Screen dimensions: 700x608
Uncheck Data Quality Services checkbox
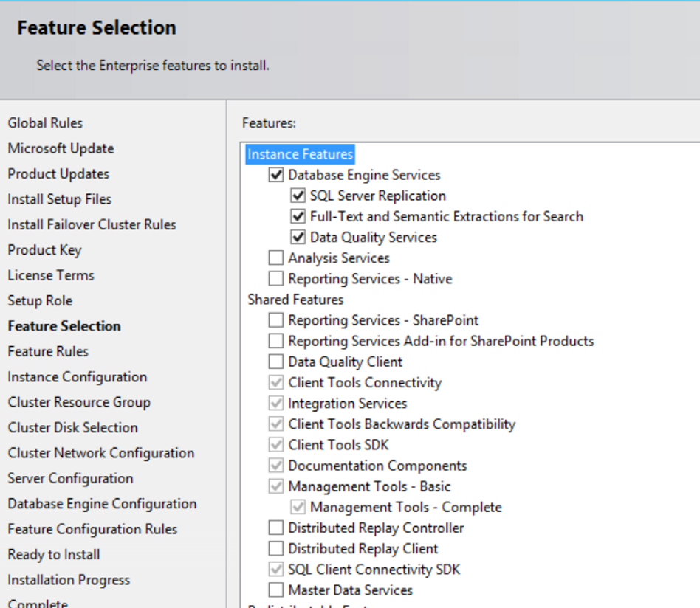(298, 237)
